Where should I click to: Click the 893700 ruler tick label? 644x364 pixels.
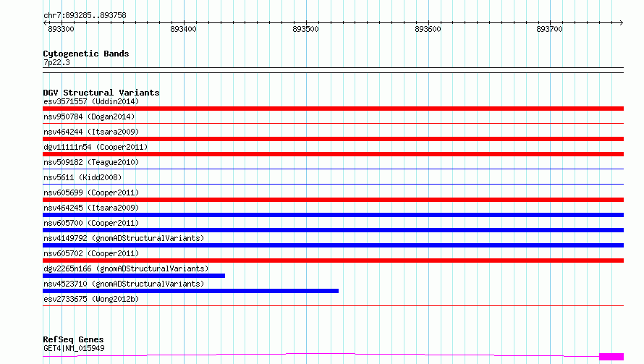[x=549, y=29]
